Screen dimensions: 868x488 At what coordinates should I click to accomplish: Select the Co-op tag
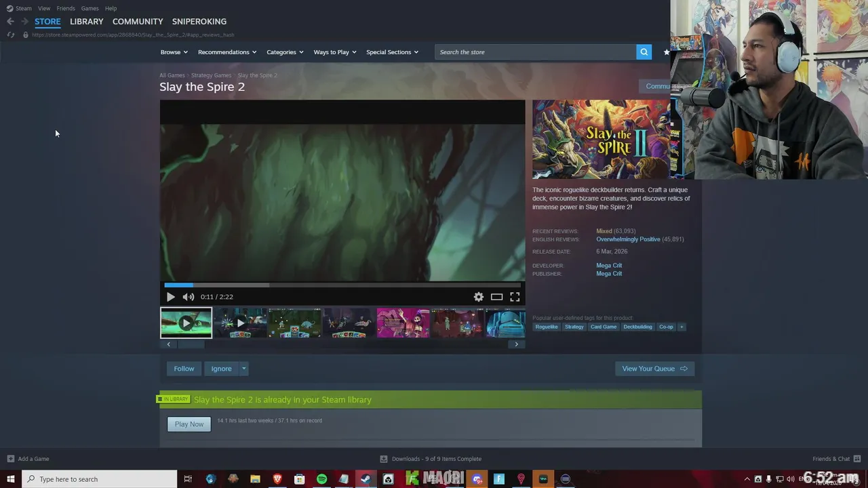click(x=666, y=327)
